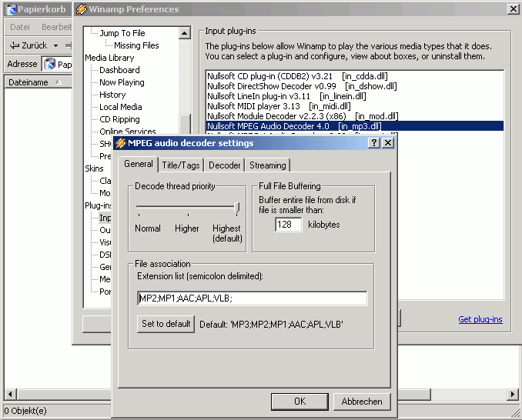Open the Streaming tab
The width and height of the screenshot is (522, 420).
click(268, 165)
